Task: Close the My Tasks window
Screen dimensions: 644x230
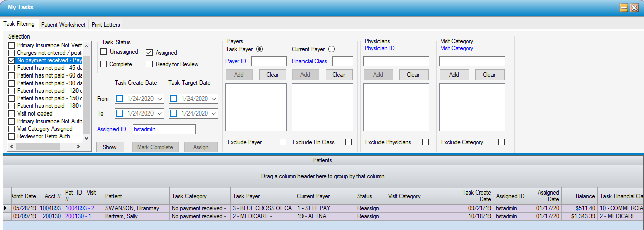Action: pos(634,8)
